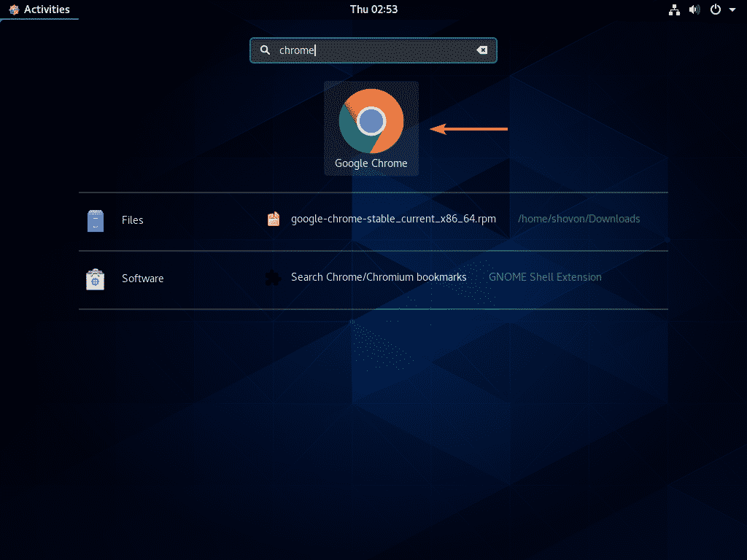Open the wired network status icon
This screenshot has height=560, width=747.
pos(674,9)
